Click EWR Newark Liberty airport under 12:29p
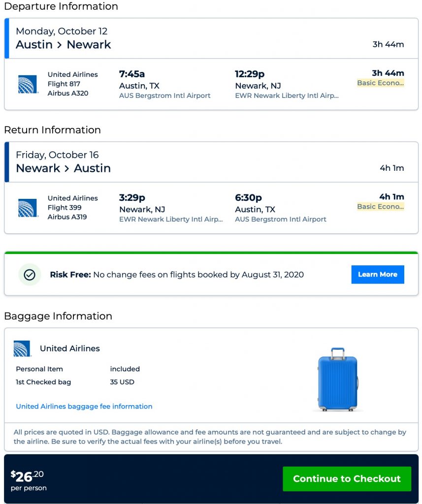422x504 pixels. pos(287,95)
